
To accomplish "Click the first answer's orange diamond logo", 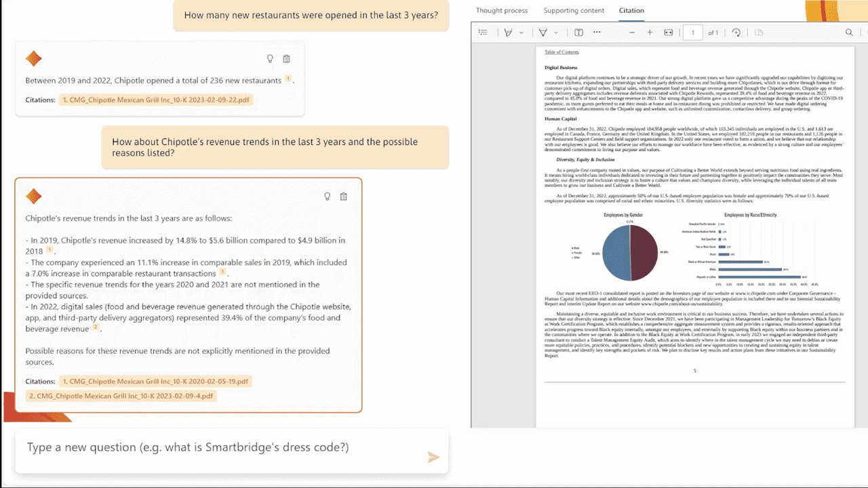I will (x=34, y=59).
